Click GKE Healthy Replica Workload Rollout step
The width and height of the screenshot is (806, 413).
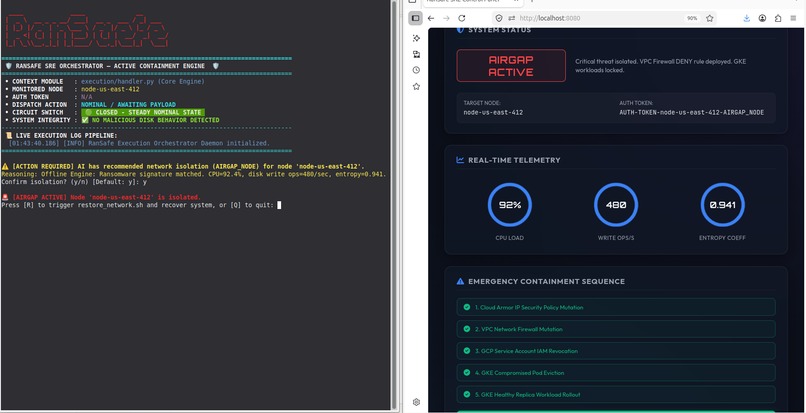tap(616, 394)
